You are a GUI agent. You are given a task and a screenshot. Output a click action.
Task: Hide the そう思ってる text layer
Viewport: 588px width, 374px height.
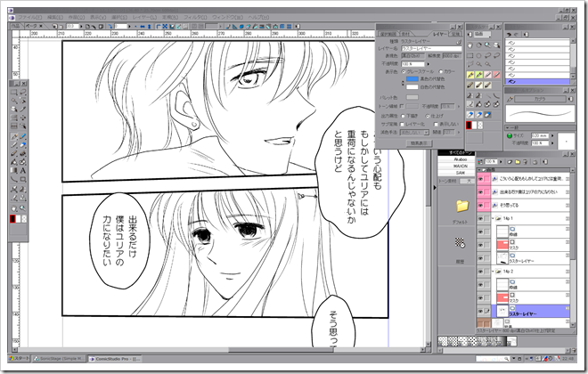pyautogui.click(x=480, y=206)
